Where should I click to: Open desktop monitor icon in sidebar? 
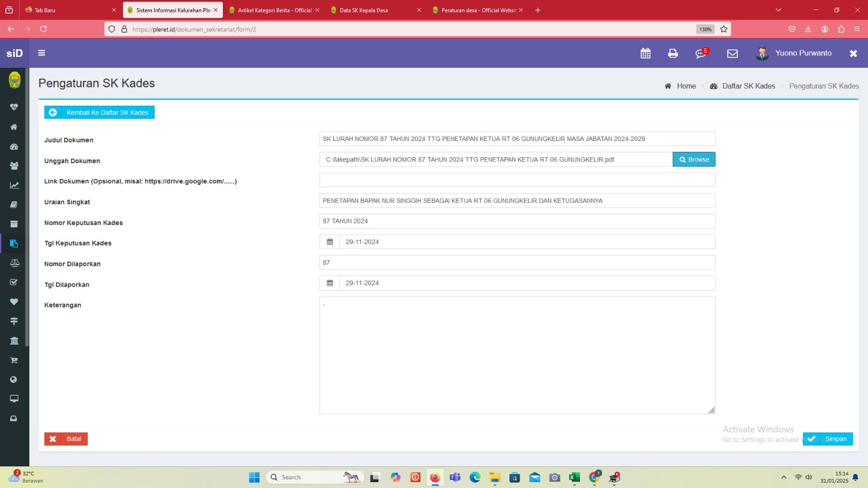point(14,399)
